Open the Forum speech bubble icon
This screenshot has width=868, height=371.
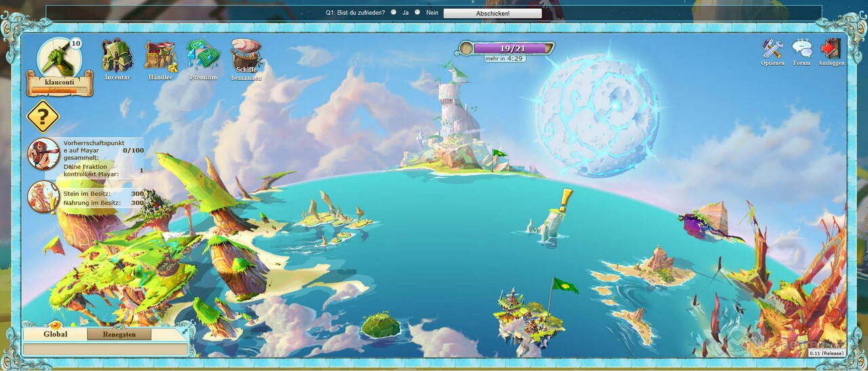[x=802, y=49]
